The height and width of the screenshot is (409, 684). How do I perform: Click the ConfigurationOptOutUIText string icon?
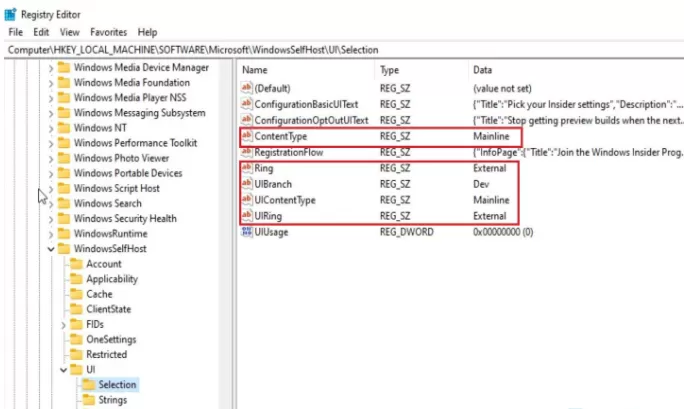tap(247, 120)
